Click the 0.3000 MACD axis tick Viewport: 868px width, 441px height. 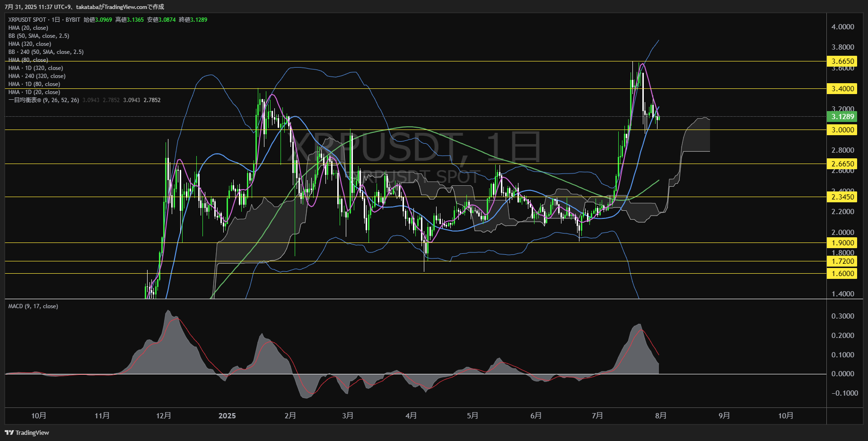pyautogui.click(x=843, y=316)
